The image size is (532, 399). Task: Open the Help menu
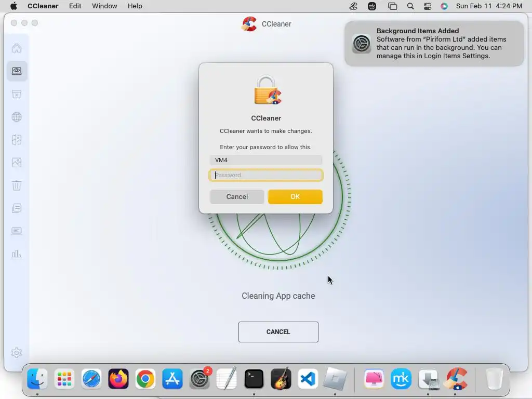[135, 6]
